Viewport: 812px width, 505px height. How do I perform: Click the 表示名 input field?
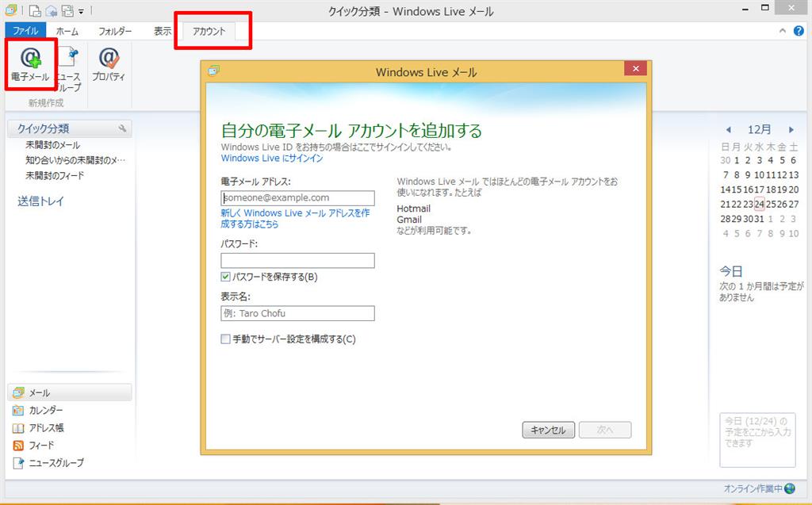click(298, 313)
